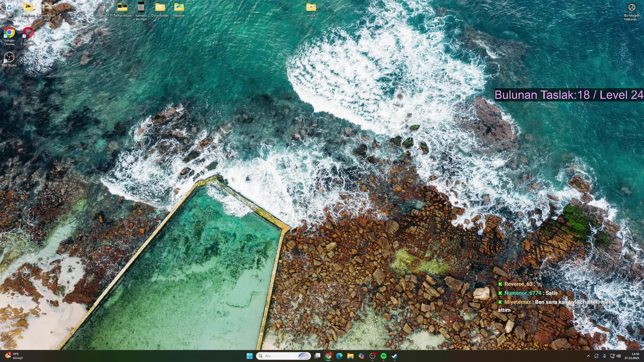Expand the hidden system tray icons
The width and height of the screenshot is (644, 362).
click(588, 356)
